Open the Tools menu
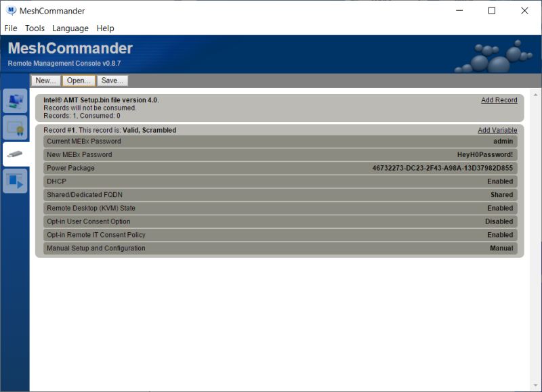Image resolution: width=542 pixels, height=392 pixels. pos(35,28)
